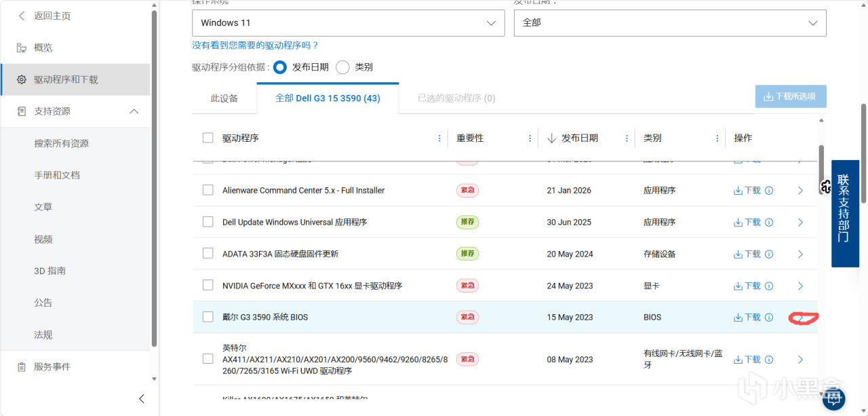Click the back arrow next to 返回主页

(22, 16)
